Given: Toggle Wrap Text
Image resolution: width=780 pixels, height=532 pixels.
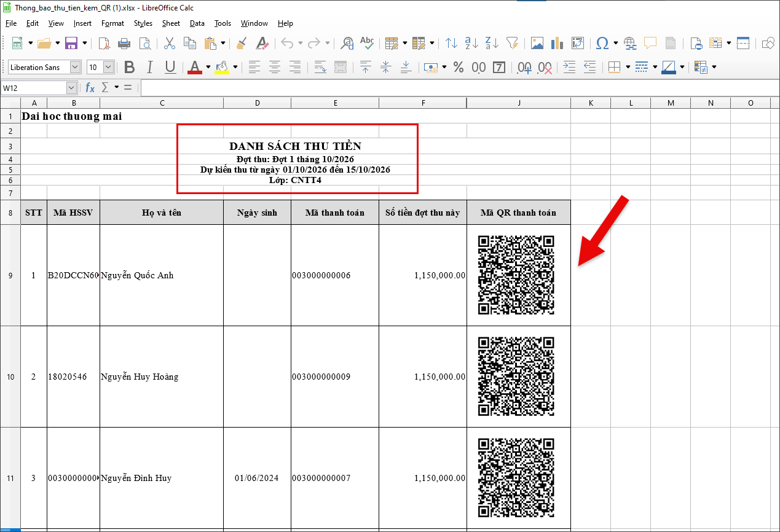Looking at the screenshot, I should pos(320,67).
